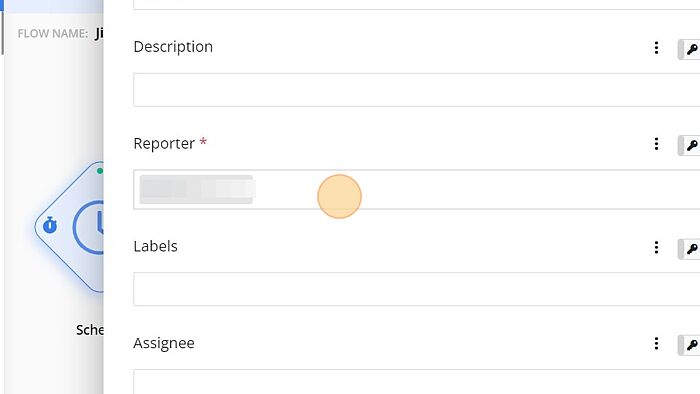Screen dimensions: 700x394
Task: Open the Labels selection field
Action: point(417,289)
